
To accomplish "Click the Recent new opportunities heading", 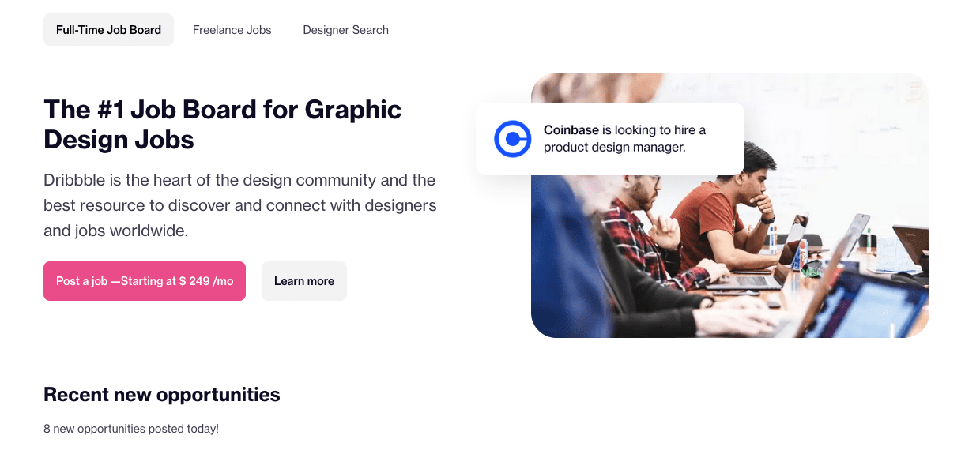I will tap(162, 394).
